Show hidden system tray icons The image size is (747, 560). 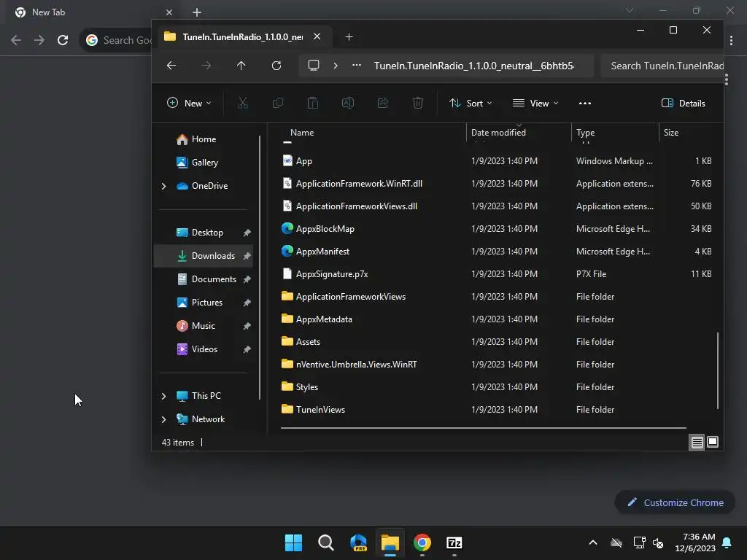[593, 542]
